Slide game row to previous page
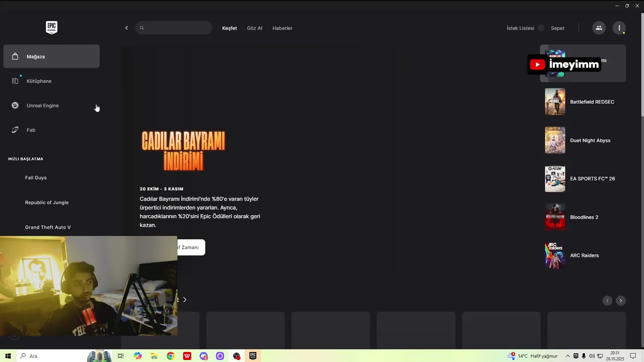The width and height of the screenshot is (644, 362). 607,301
